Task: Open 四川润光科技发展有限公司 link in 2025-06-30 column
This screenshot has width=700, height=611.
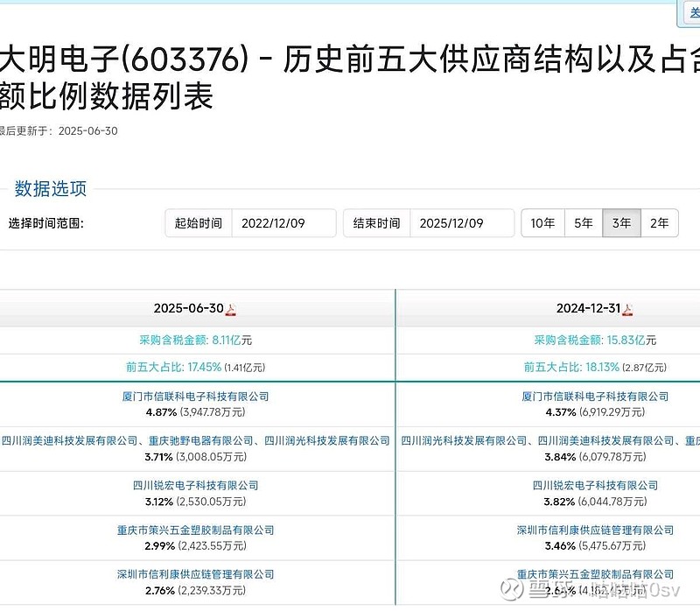Action: (x=327, y=441)
